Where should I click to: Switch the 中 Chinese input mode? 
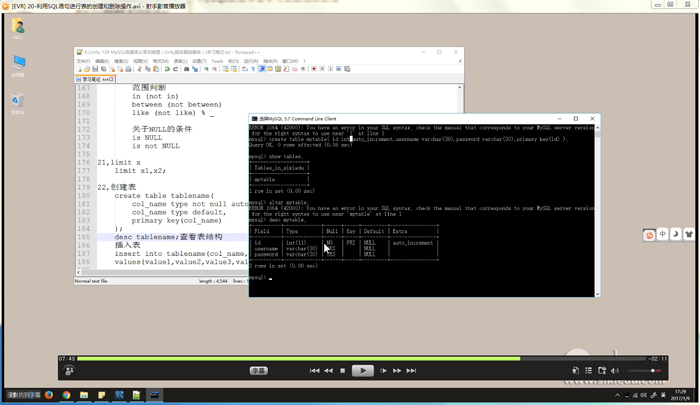662,234
